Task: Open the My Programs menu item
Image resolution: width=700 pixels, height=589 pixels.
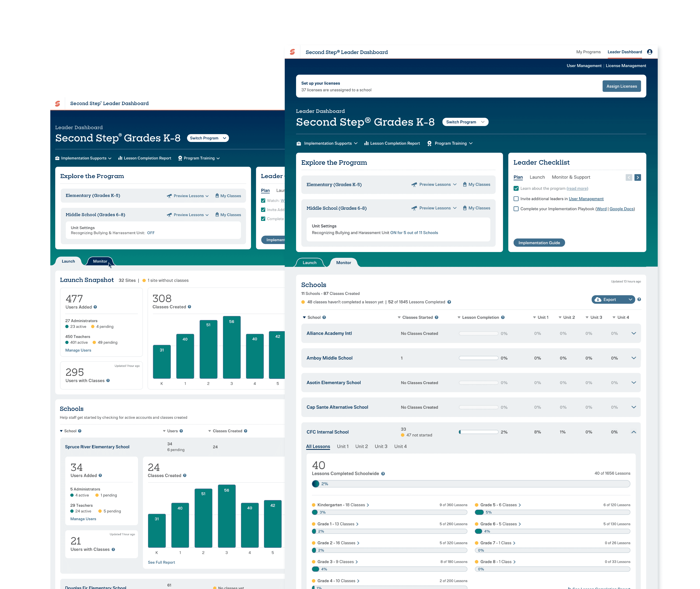Action: pyautogui.click(x=588, y=52)
